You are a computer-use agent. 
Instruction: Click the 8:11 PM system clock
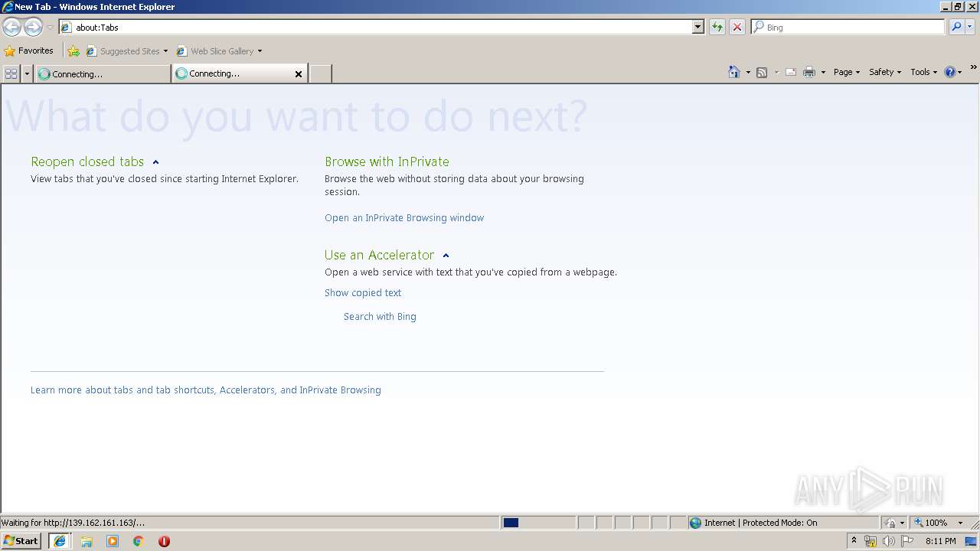(940, 541)
